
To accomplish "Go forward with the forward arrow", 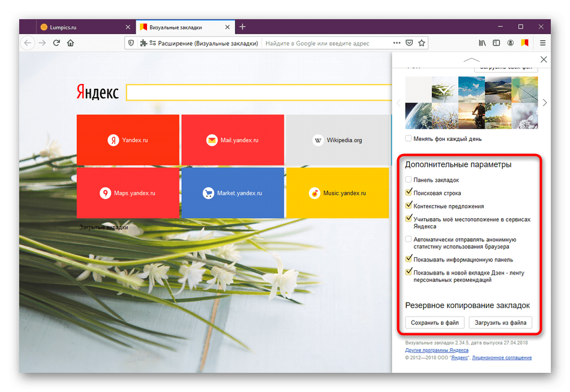I will [x=43, y=43].
